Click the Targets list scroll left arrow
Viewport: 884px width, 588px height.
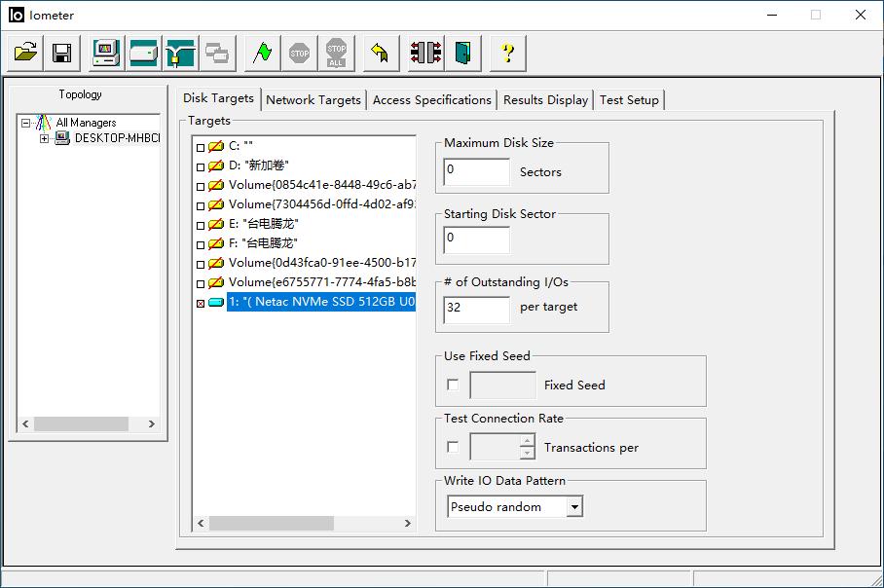(202, 523)
